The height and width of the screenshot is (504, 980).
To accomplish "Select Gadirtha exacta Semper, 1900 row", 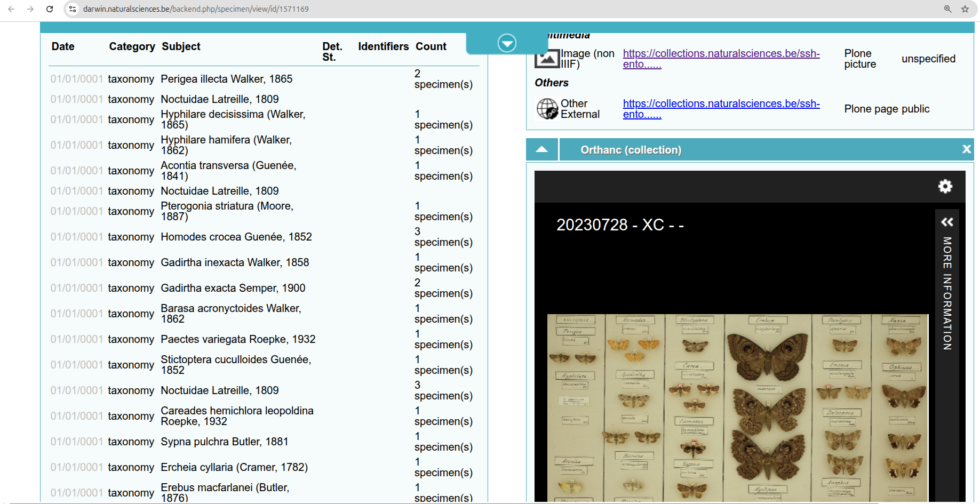I will point(264,288).
